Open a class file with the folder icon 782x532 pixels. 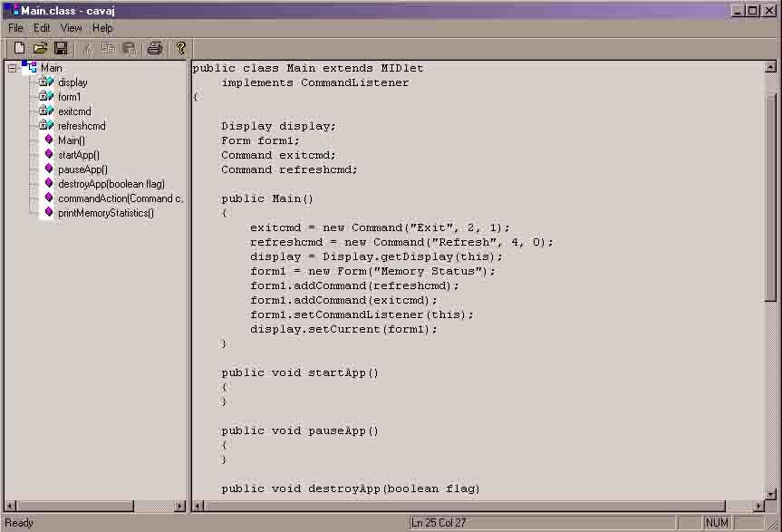click(40, 48)
